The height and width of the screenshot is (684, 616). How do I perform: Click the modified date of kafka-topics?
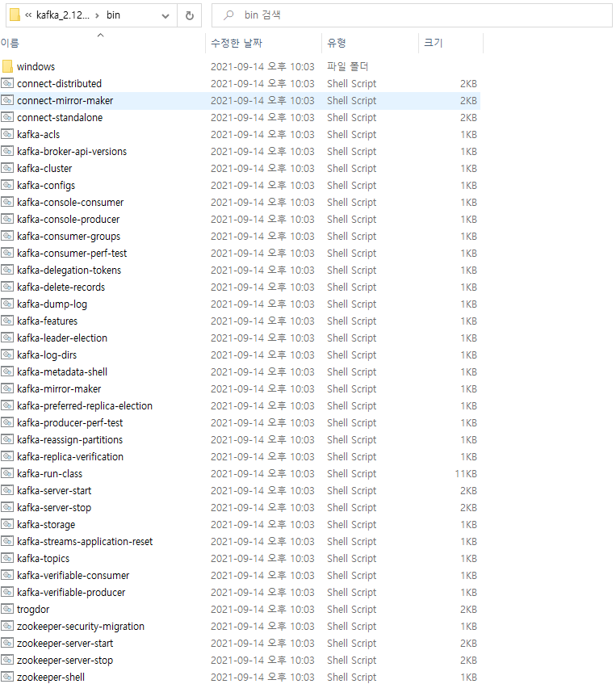[262, 558]
